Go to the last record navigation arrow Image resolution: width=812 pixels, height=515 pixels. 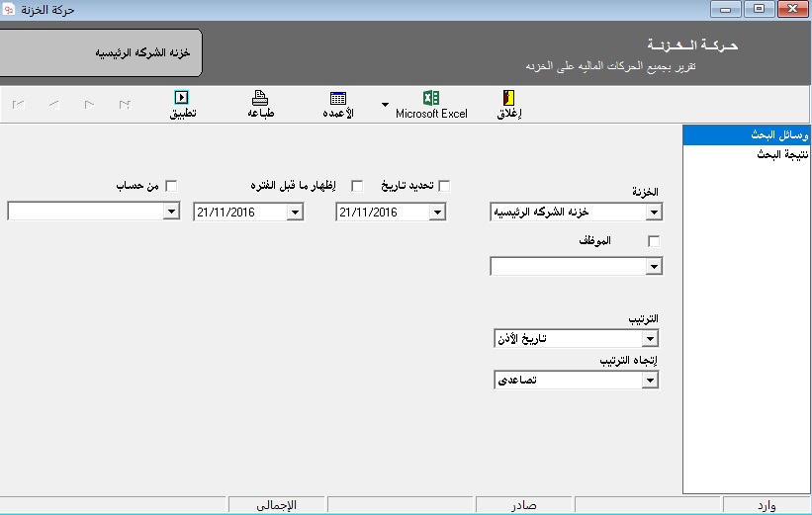click(x=125, y=103)
